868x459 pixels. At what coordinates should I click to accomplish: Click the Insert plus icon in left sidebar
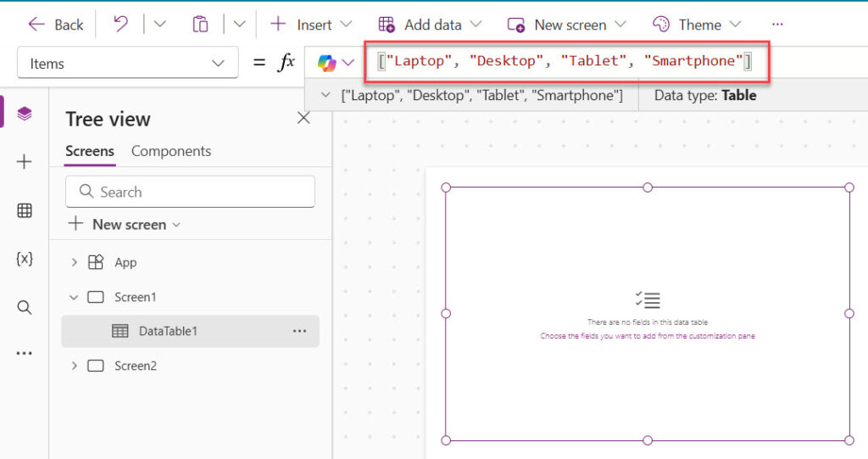[24, 162]
